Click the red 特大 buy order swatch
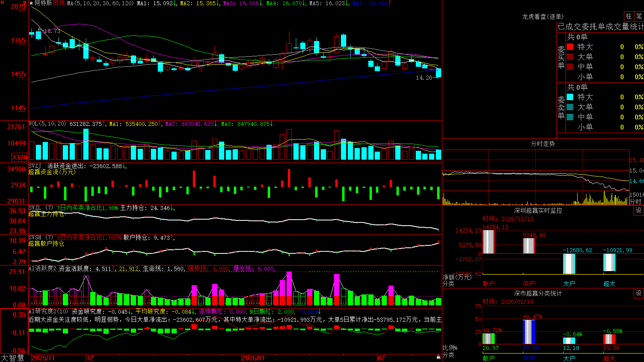This screenshot has height=362, width=644. (570, 47)
